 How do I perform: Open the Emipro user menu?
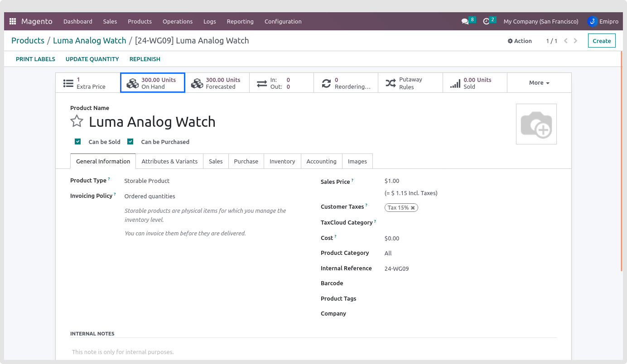pos(603,21)
